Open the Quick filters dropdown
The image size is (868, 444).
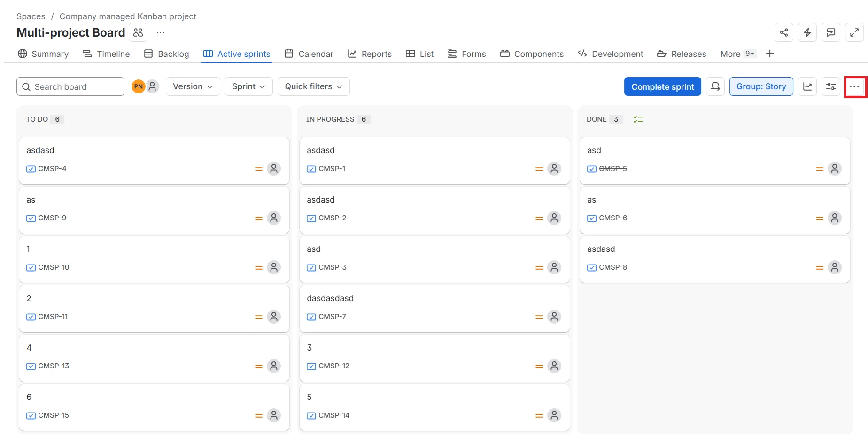pyautogui.click(x=314, y=86)
